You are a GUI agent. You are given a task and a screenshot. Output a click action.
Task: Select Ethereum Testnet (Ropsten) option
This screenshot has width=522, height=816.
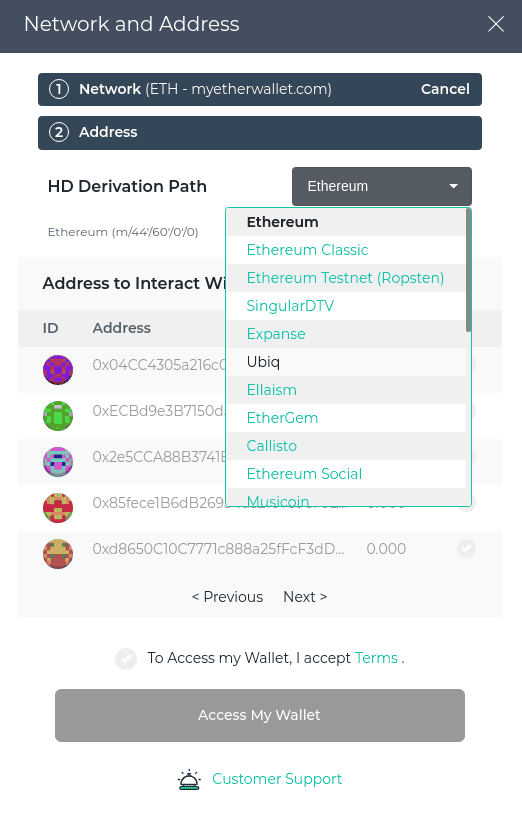tap(346, 278)
